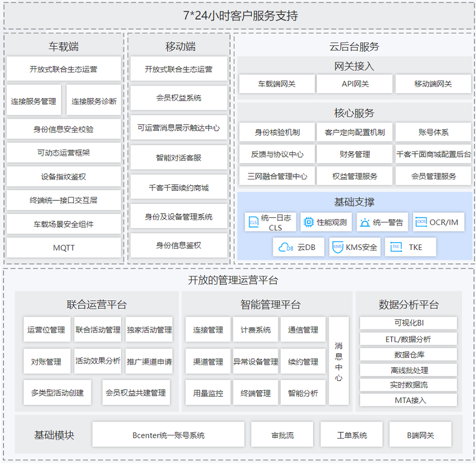This screenshot has width=476, height=465.
Task: Click the OCR icon beside OCR/IM
Action: click(421, 222)
